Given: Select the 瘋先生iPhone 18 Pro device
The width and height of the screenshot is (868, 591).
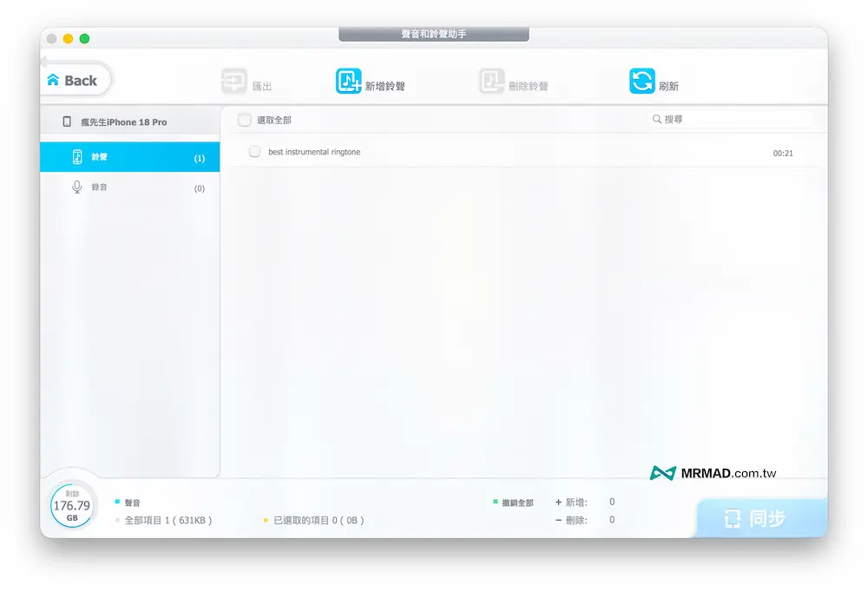Looking at the screenshot, I should 130,121.
